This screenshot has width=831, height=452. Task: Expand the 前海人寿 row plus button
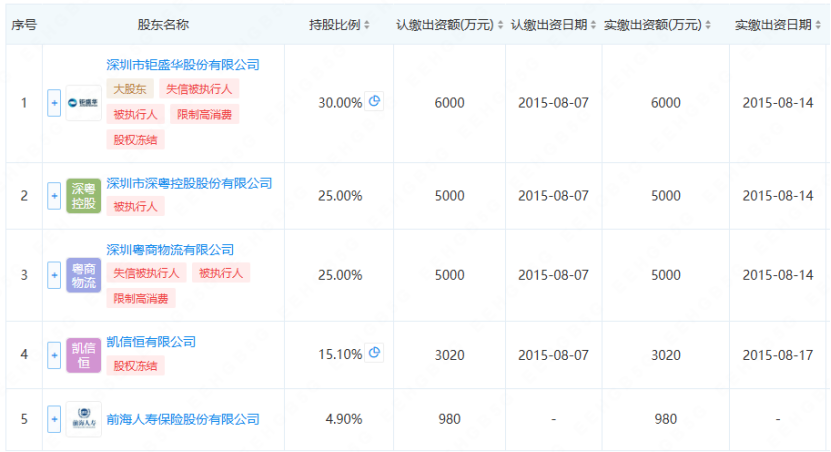[x=54, y=419]
